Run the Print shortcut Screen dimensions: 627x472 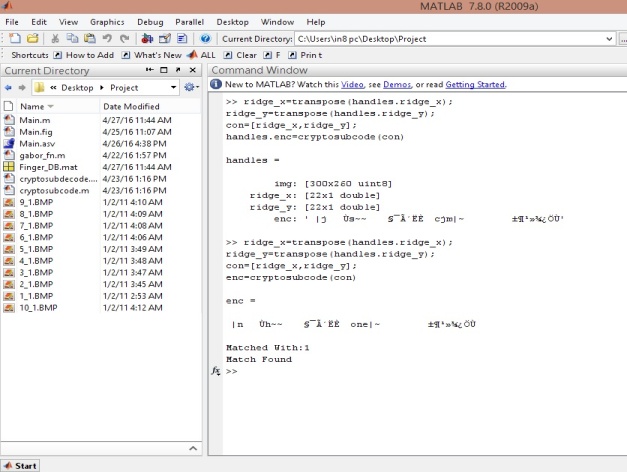(305, 55)
